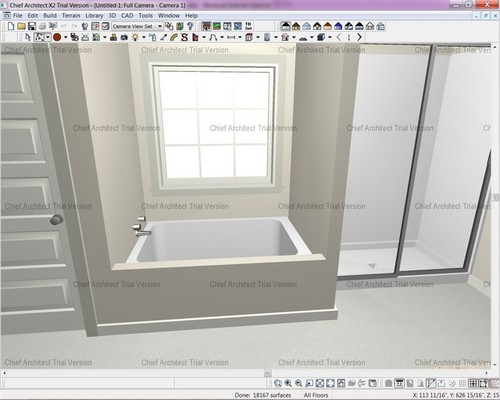This screenshot has width=500, height=400.
Task: Expand the dropdown beside the light bulb tool
Action: [144, 37]
